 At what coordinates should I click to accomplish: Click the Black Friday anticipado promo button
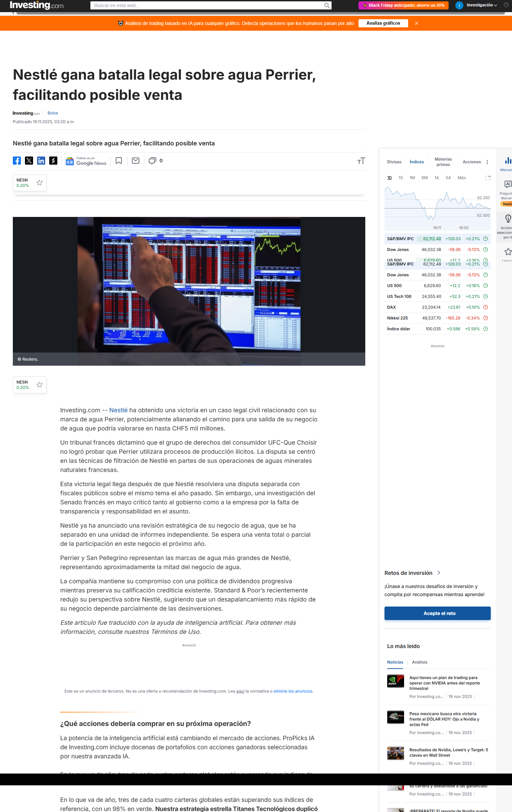point(403,5)
